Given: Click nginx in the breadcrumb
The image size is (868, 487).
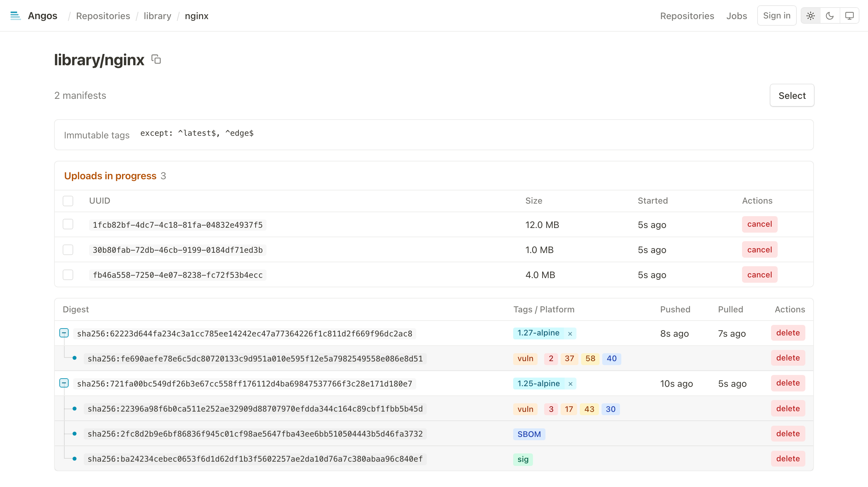Looking at the screenshot, I should 197,16.
